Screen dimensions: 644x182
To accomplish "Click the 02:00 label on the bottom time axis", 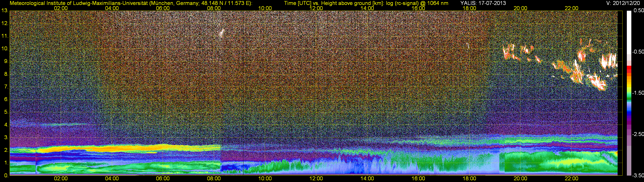I will click(61, 179).
